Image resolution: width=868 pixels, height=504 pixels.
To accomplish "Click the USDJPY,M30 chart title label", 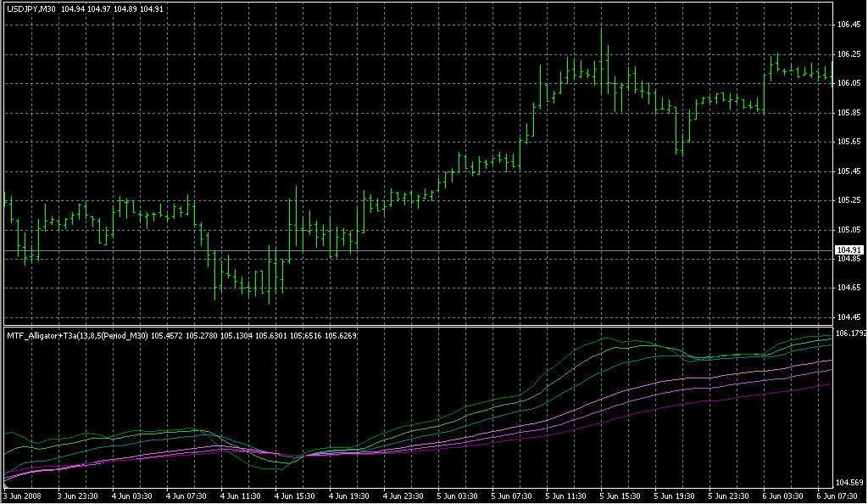I will [x=31, y=8].
